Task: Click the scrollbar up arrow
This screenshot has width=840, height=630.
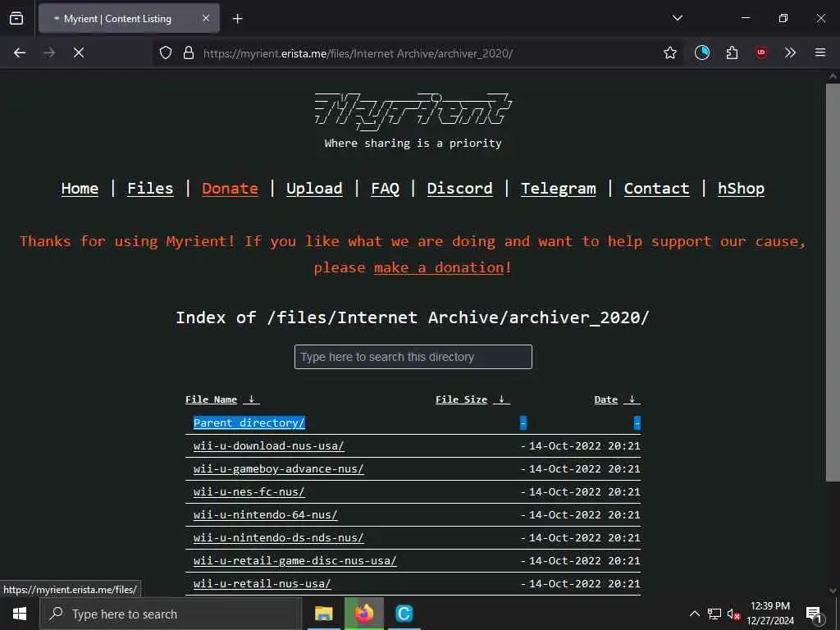Action: tap(833, 76)
